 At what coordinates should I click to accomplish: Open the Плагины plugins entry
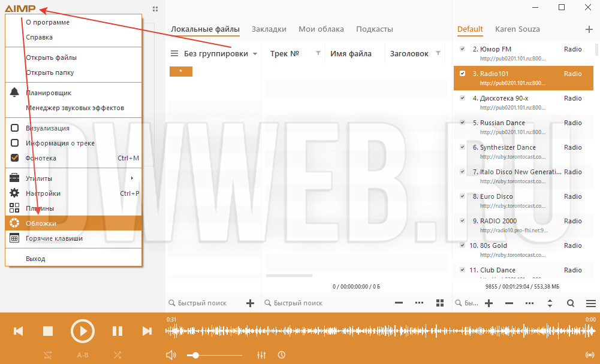(74, 208)
